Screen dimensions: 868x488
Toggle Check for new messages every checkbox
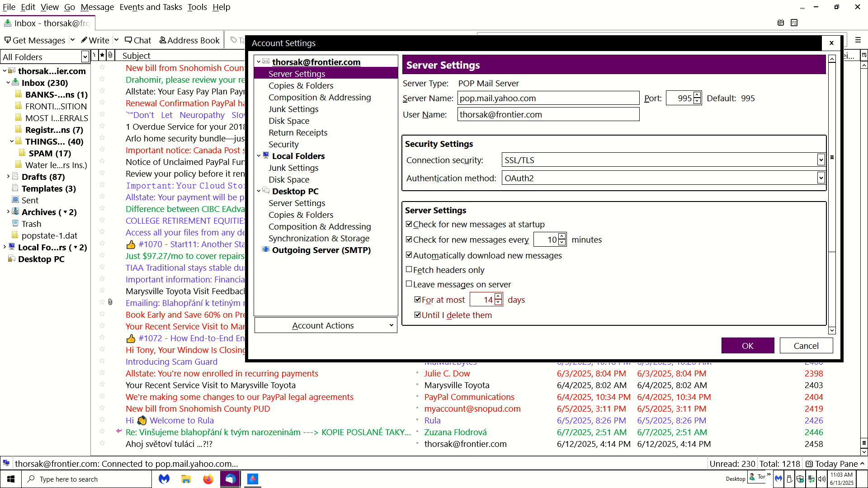[409, 239]
